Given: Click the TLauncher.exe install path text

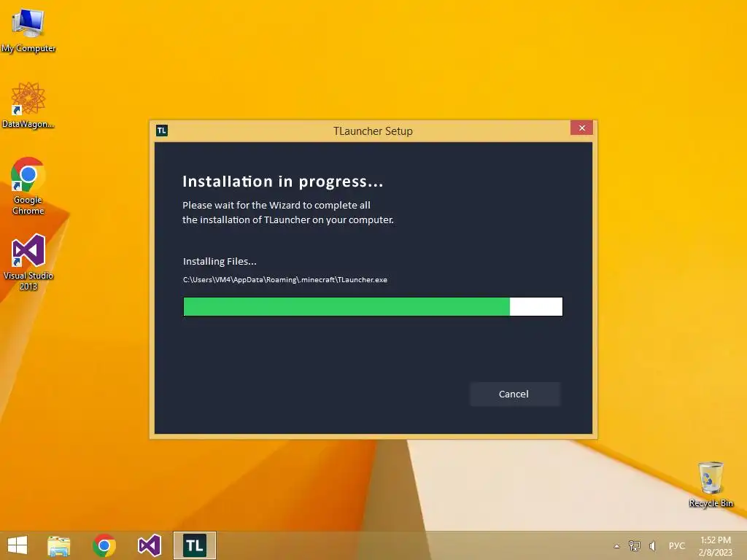Looking at the screenshot, I should (x=285, y=279).
